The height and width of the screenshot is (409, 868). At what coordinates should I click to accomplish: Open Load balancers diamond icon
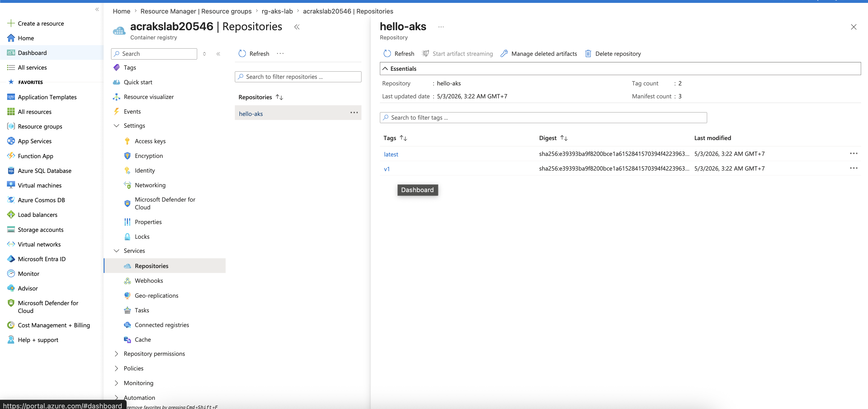pyautogui.click(x=11, y=215)
